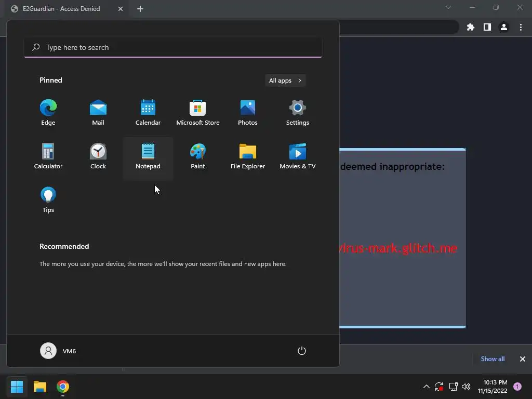Launch the Paint app
The height and width of the screenshot is (399, 532).
pyautogui.click(x=198, y=157)
